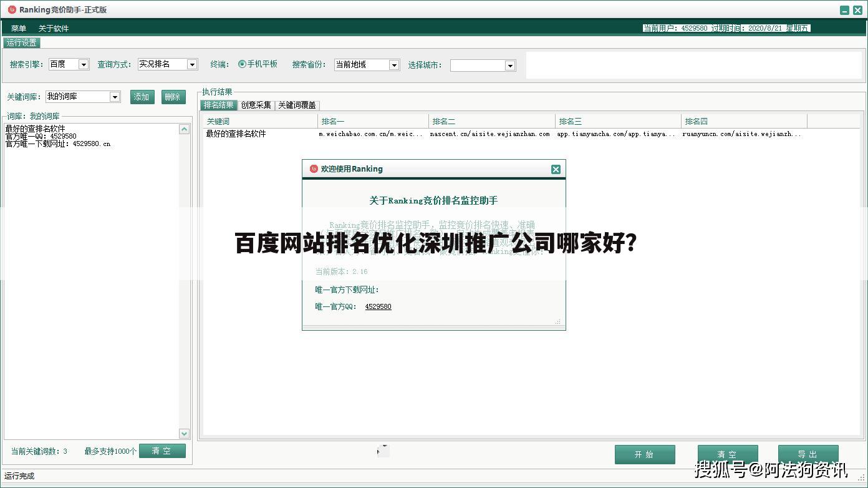Click the 排名二 column header
The image size is (868, 488).
point(492,121)
